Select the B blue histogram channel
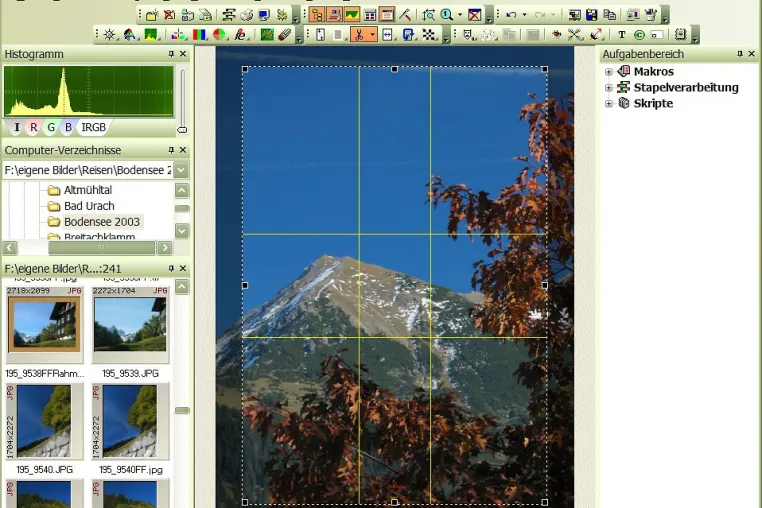Viewport: 762px width, 508px height. (69, 127)
